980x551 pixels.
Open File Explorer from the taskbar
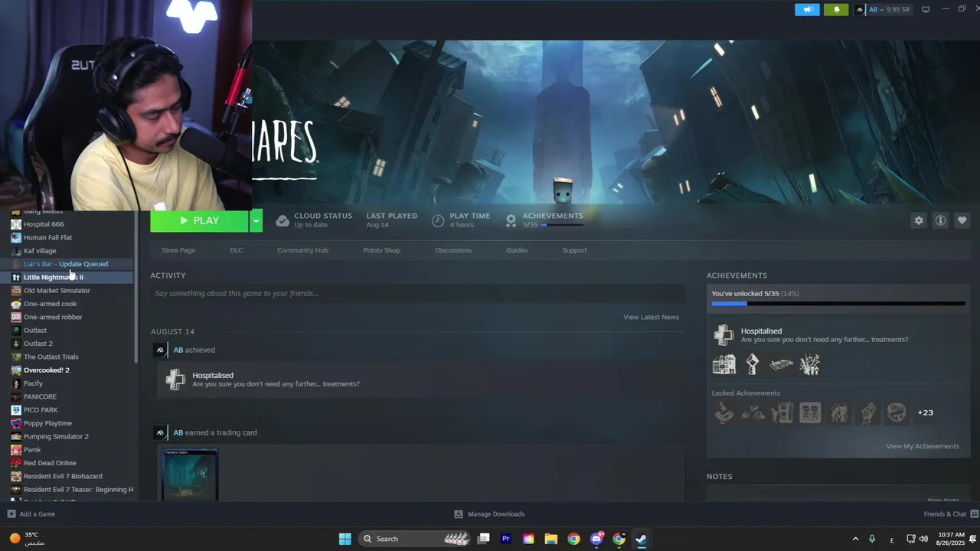pyautogui.click(x=550, y=539)
